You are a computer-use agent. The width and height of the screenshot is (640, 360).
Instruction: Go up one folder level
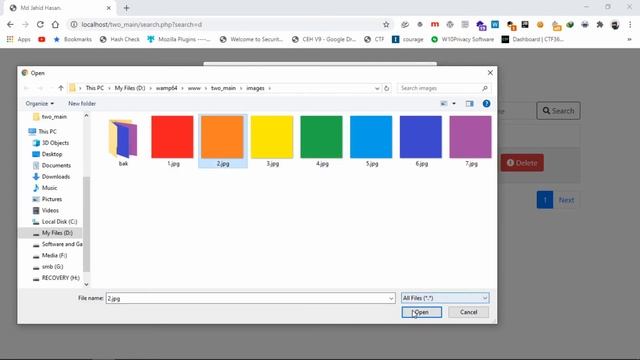pos(61,88)
